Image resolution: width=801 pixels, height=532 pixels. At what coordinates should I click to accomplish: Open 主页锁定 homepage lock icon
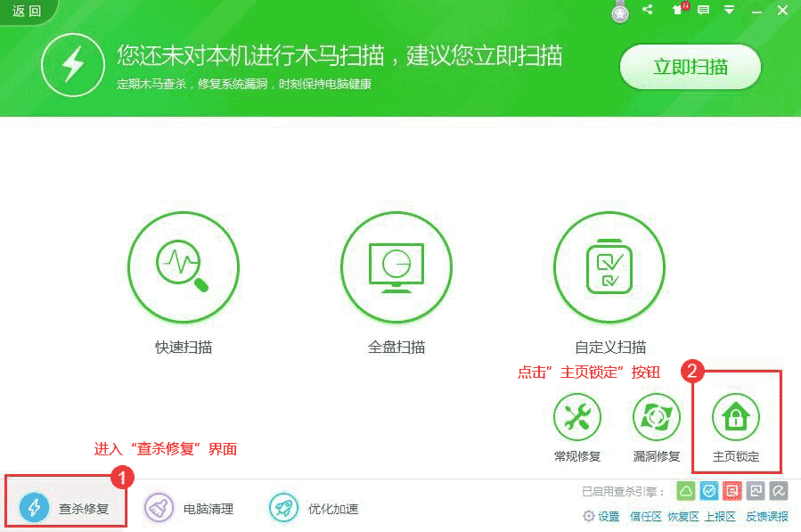pyautogui.click(x=736, y=417)
